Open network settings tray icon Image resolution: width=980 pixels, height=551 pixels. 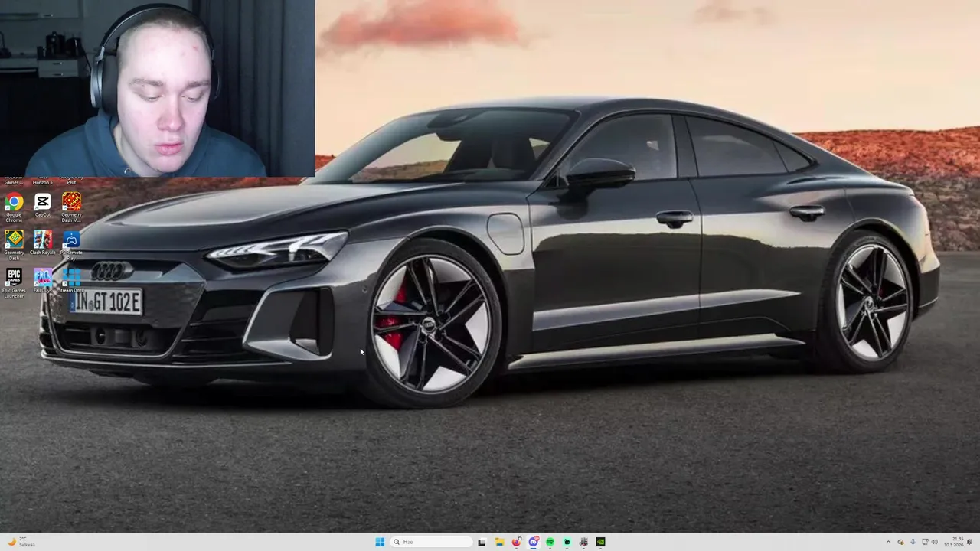(x=925, y=542)
